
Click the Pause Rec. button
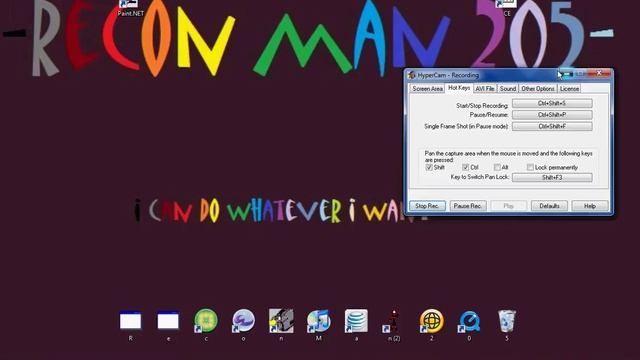467,206
